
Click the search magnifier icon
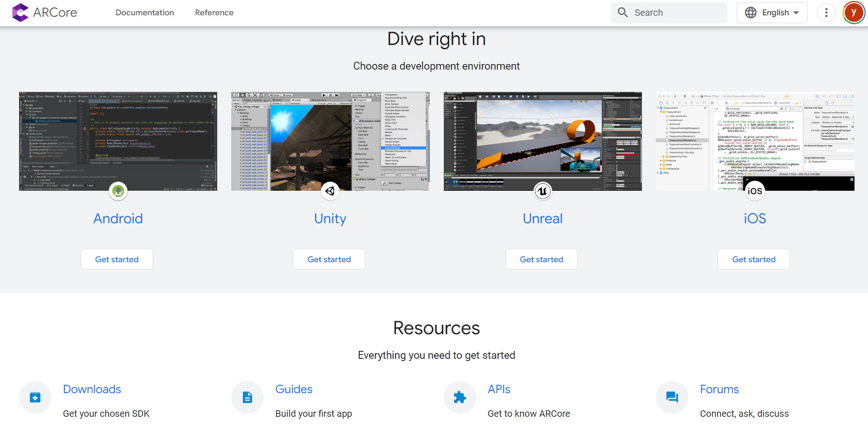(623, 13)
